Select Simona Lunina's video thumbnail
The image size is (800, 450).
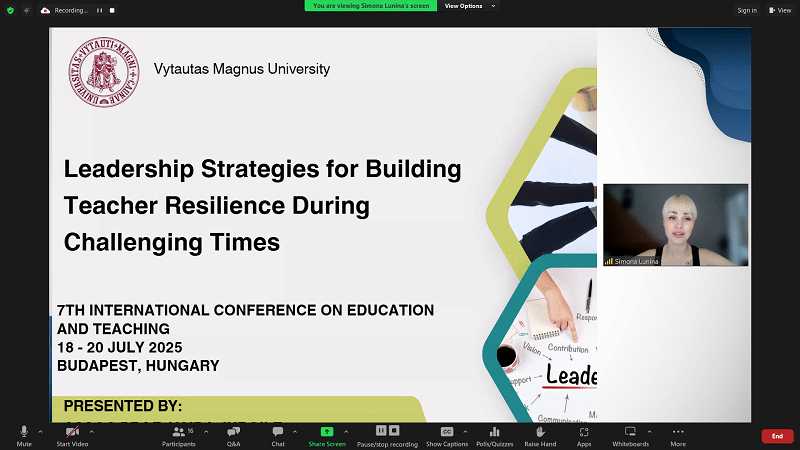[x=675, y=225]
